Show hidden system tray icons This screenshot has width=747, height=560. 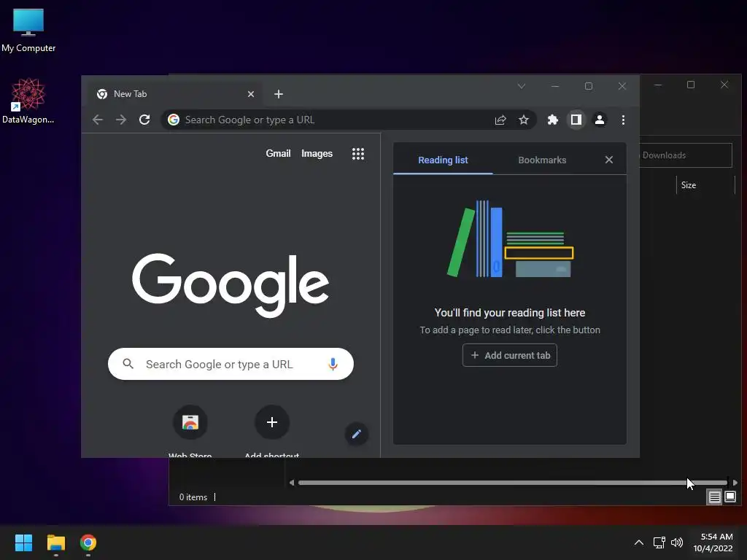pos(639,542)
